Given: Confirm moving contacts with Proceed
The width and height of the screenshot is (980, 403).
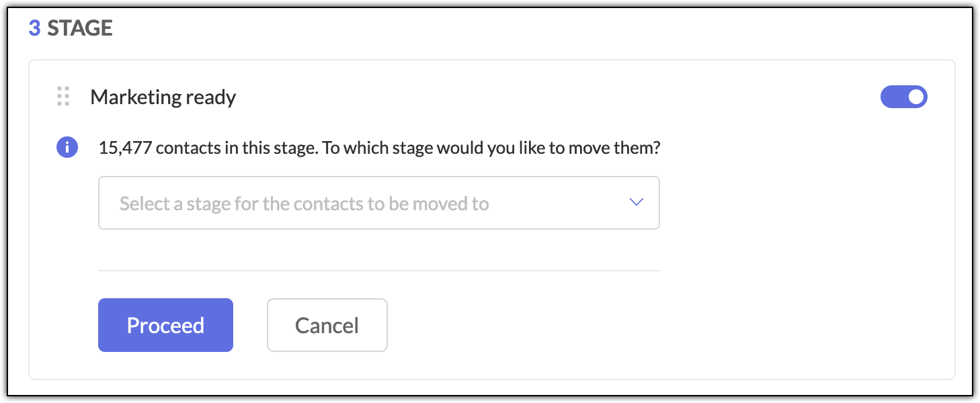Looking at the screenshot, I should pos(165,325).
